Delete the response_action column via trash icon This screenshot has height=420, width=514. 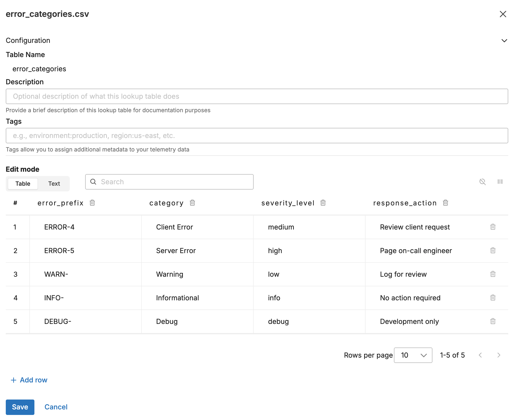pyautogui.click(x=446, y=203)
